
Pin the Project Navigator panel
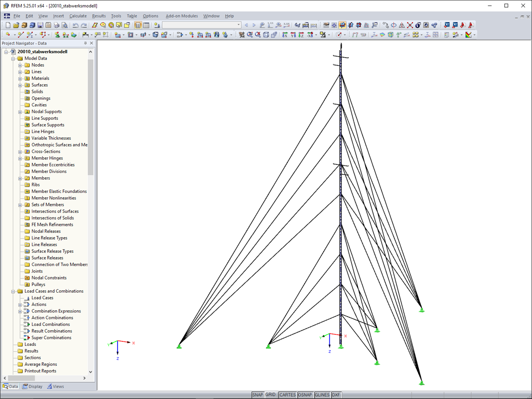coord(86,43)
